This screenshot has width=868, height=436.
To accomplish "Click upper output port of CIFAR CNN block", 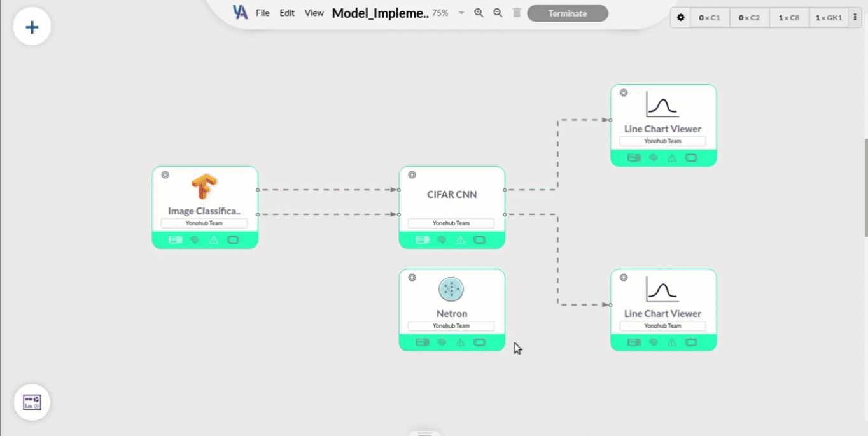I will [505, 190].
